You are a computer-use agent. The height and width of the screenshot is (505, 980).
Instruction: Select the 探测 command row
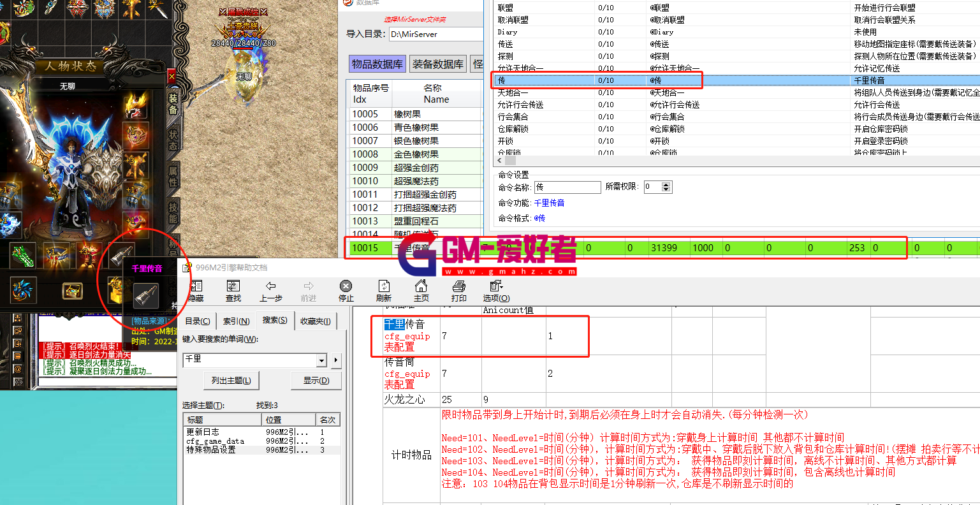tap(737, 56)
